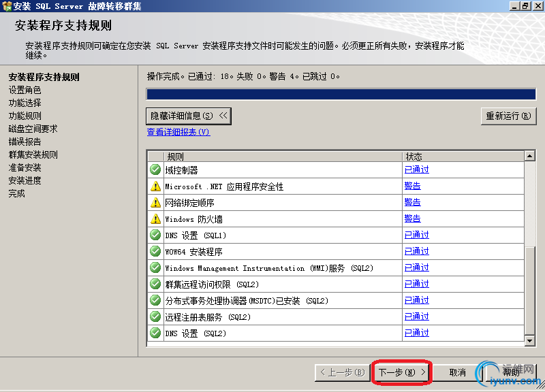Click the Windows 防火墙 rule name

tap(194, 219)
